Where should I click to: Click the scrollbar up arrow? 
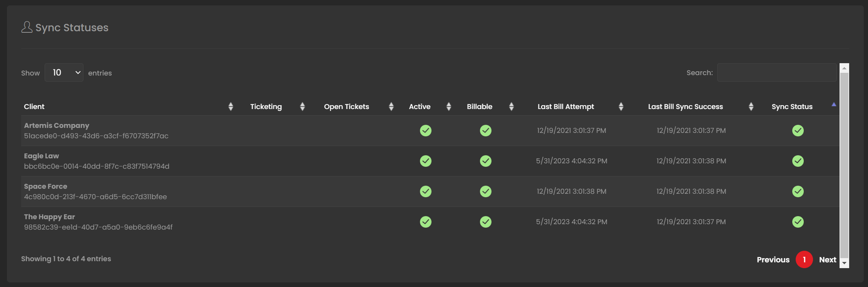click(x=844, y=68)
